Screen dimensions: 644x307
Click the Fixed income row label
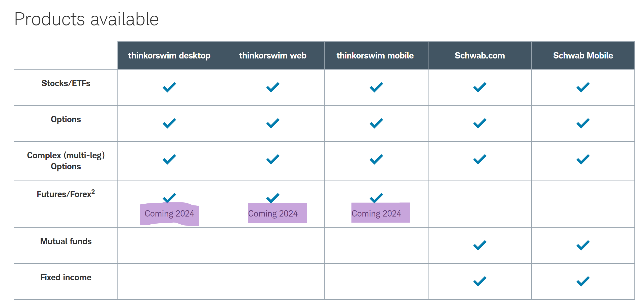[66, 277]
